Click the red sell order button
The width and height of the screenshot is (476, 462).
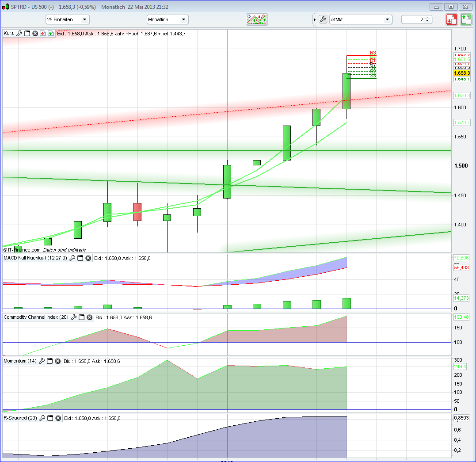(x=451, y=19)
